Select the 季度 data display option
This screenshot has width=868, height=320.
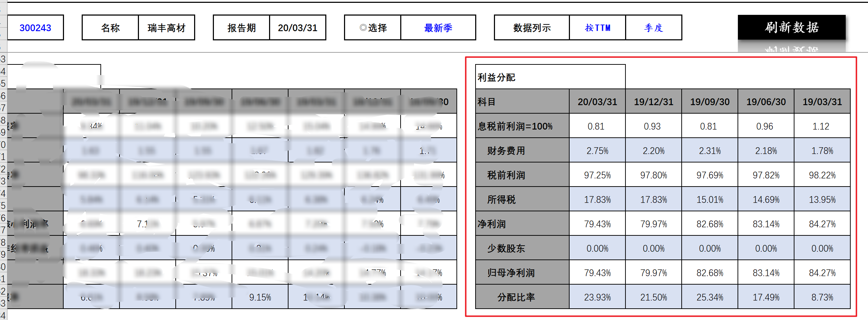click(653, 28)
